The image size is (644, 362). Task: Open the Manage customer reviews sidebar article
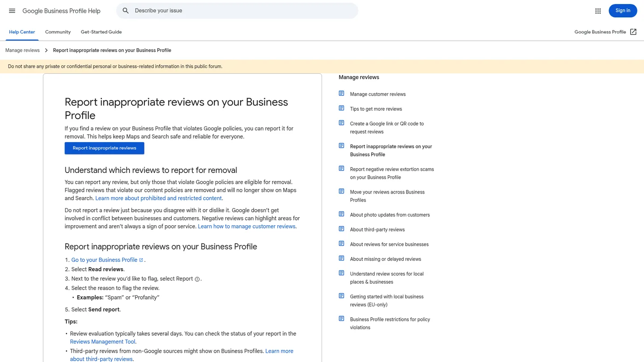pos(378,94)
